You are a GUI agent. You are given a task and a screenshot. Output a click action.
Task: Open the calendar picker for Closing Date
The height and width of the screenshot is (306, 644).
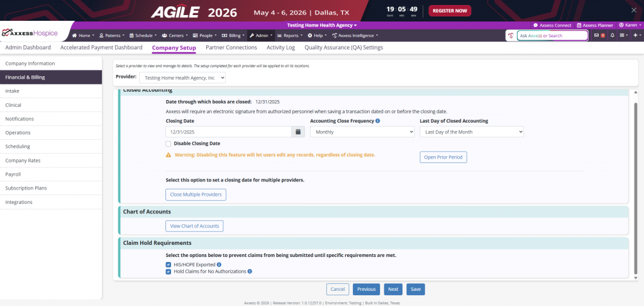tap(299, 132)
